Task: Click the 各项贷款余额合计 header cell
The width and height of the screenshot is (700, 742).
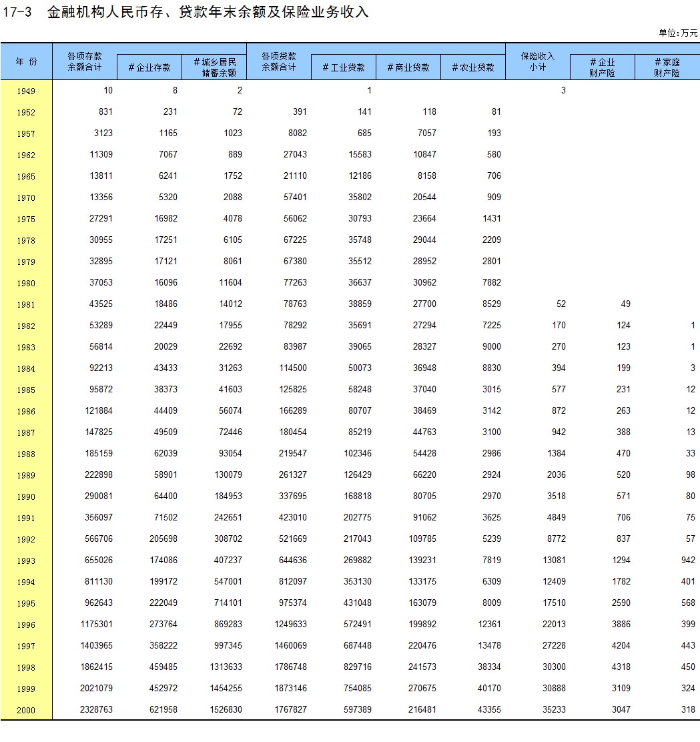Action: click(278, 61)
